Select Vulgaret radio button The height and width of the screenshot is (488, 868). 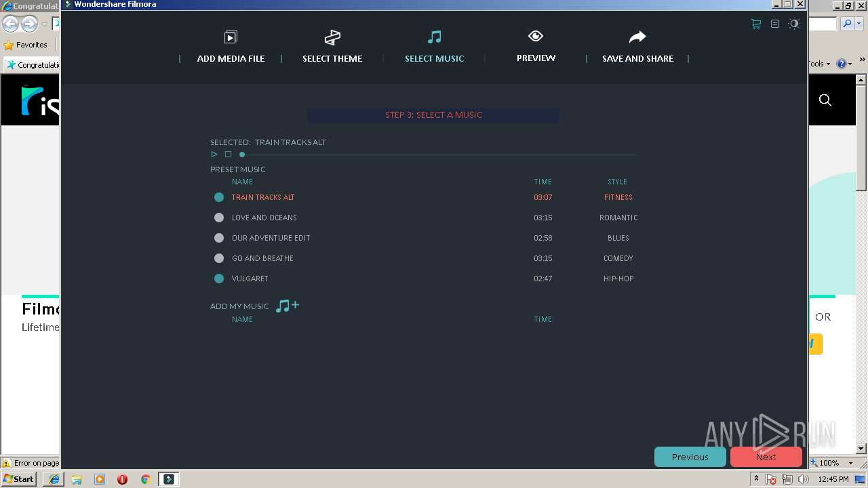(219, 279)
